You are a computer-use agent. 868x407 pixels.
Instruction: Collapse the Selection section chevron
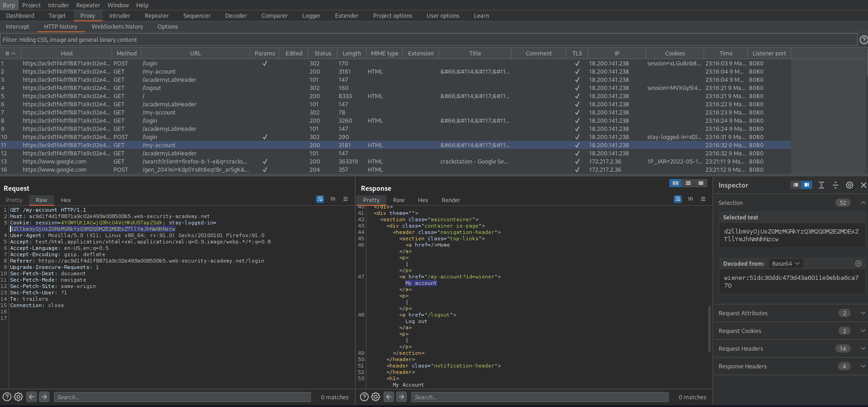863,203
